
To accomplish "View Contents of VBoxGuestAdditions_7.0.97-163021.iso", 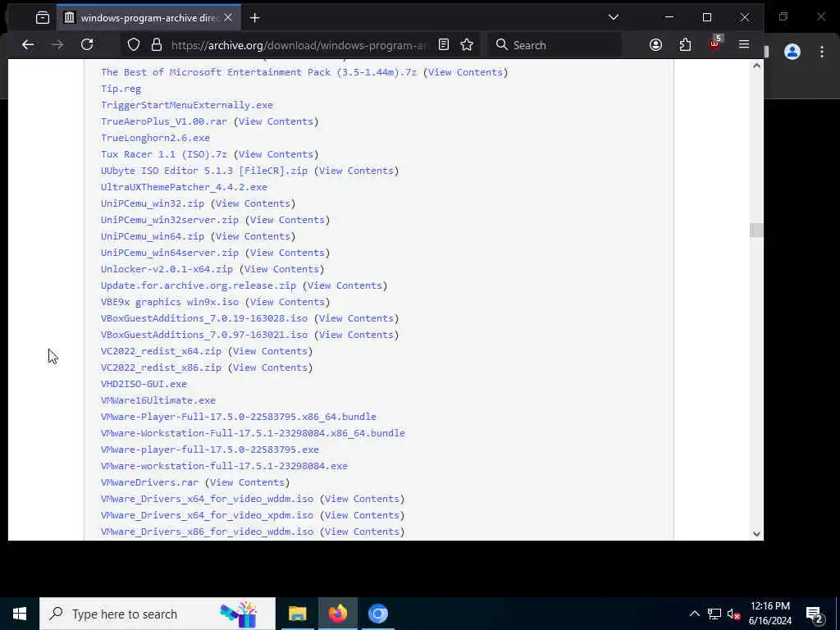I will coord(356,335).
